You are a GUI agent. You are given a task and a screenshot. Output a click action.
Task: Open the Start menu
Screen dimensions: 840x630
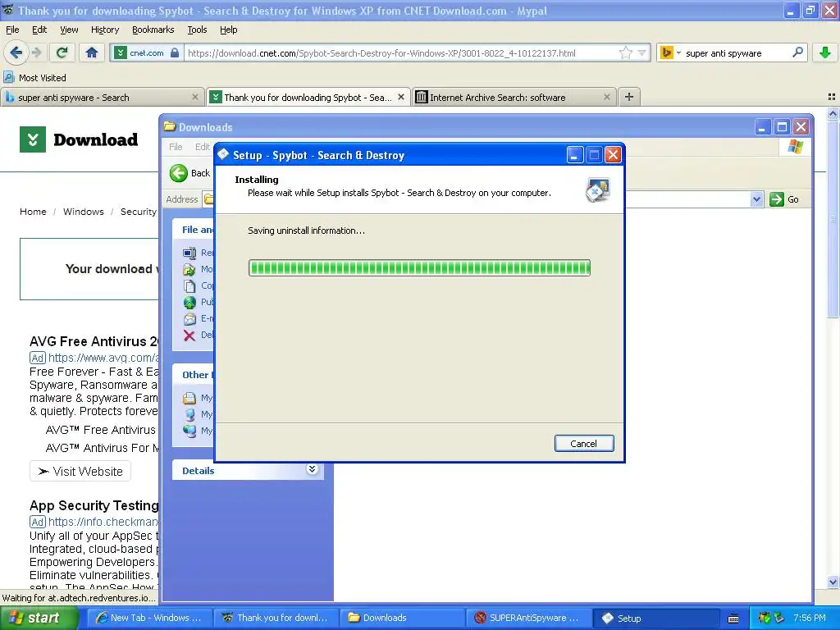pos(39,618)
